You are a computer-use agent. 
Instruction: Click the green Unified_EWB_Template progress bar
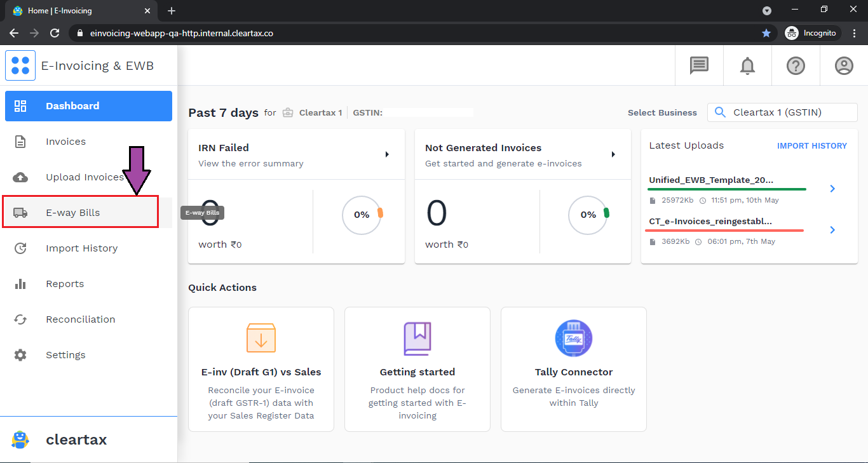[728, 189]
